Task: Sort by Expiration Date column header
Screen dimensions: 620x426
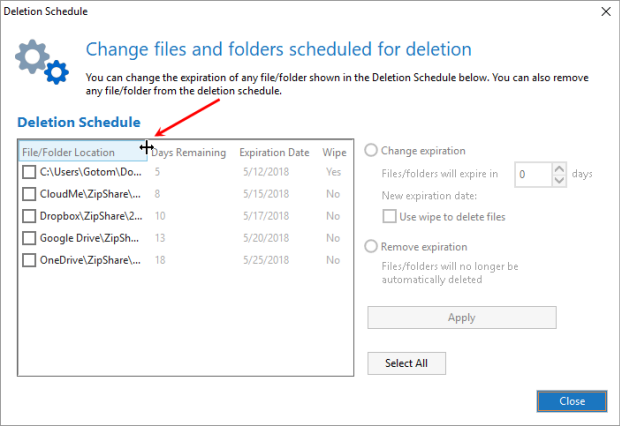Action: 274,152
